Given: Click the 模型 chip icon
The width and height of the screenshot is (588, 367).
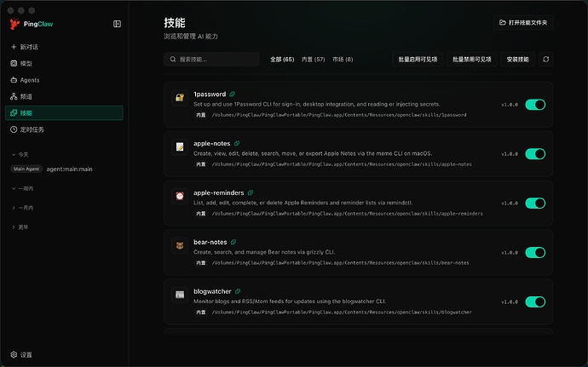Looking at the screenshot, I should (14, 63).
